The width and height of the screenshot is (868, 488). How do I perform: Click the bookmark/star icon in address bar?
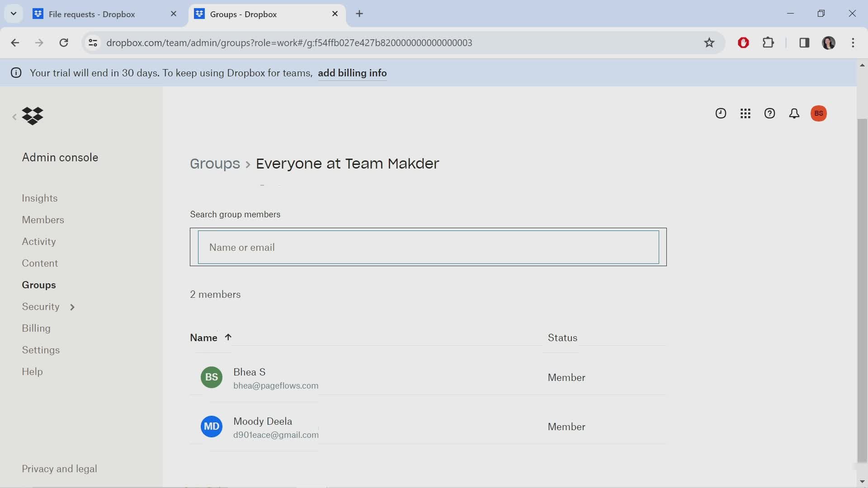click(x=709, y=42)
